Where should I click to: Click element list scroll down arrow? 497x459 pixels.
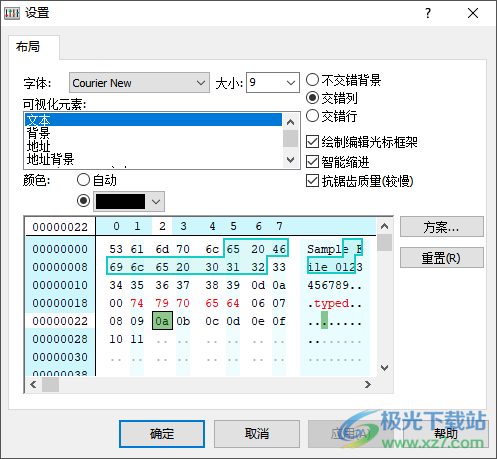pos(290,160)
